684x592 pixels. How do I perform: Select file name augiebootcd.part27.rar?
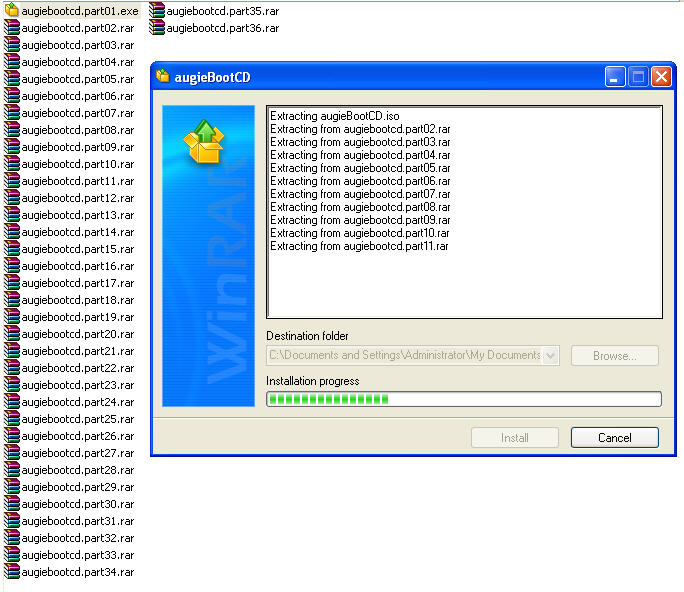(x=78, y=453)
